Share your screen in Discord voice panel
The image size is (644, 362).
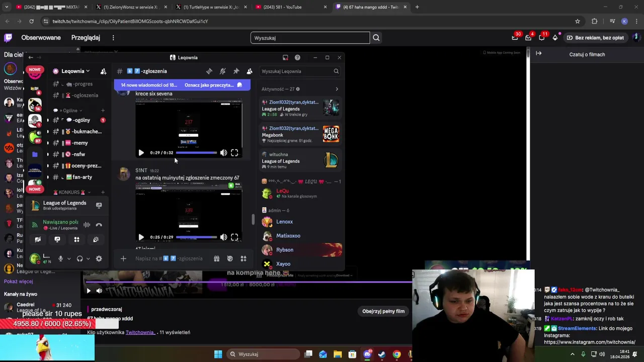pos(57,240)
